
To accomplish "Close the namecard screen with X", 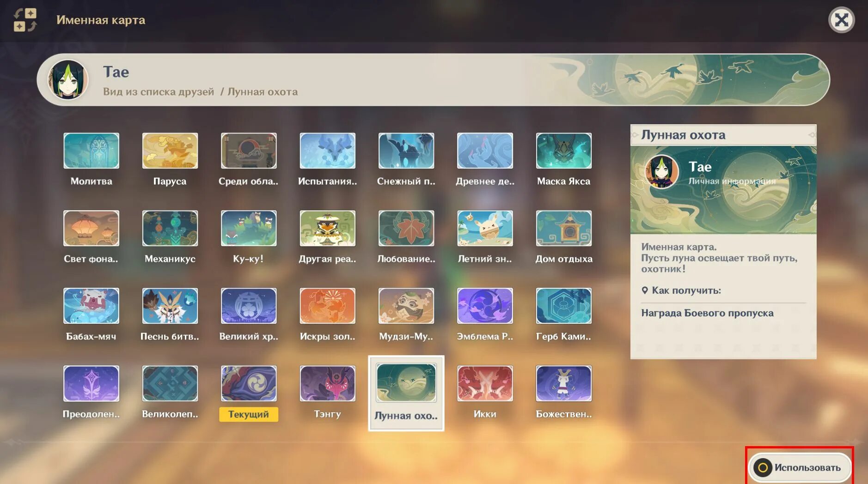I will (x=841, y=20).
